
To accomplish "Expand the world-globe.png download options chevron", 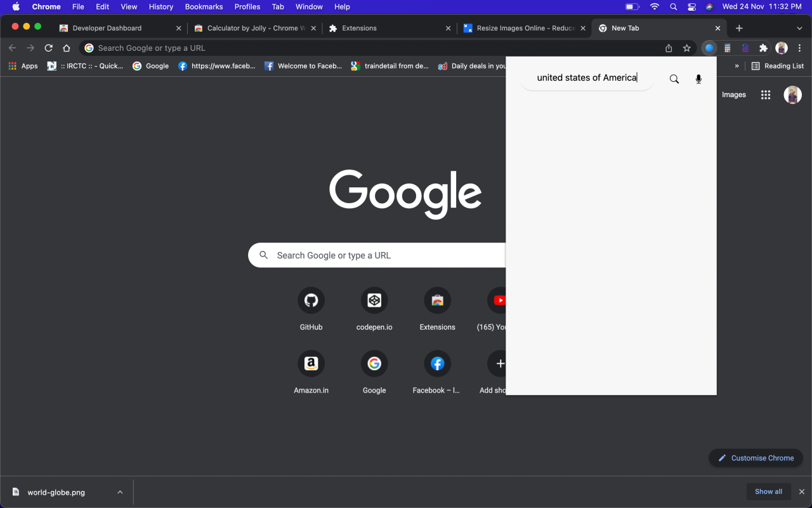I will pos(120,492).
